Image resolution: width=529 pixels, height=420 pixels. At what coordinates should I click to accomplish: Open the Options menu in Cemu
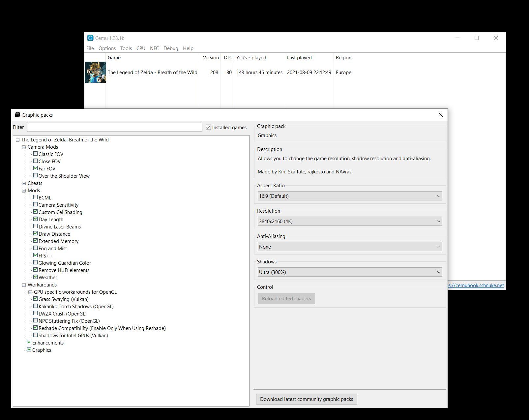(107, 48)
